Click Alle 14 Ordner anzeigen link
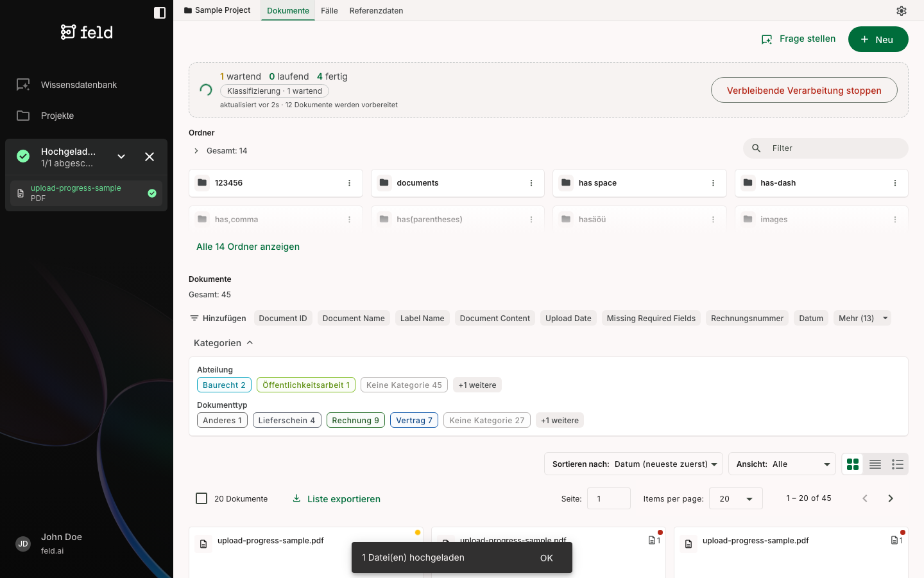The width and height of the screenshot is (924, 578). coord(248,247)
